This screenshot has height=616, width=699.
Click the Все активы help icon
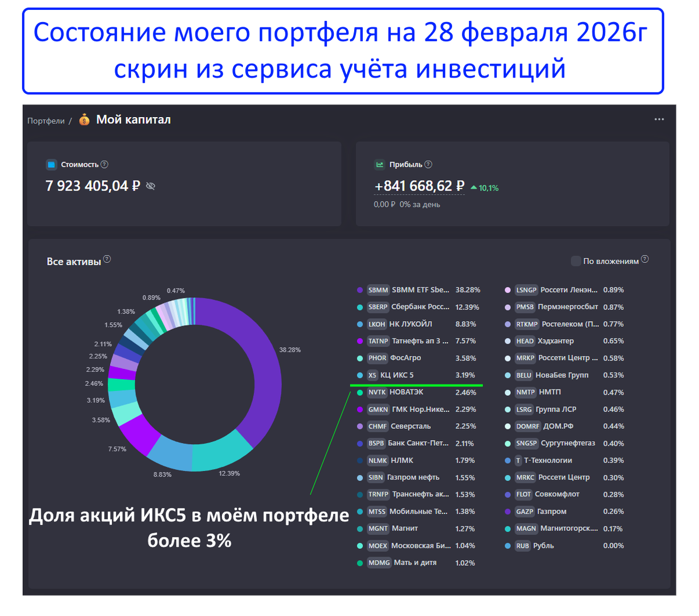tap(107, 259)
